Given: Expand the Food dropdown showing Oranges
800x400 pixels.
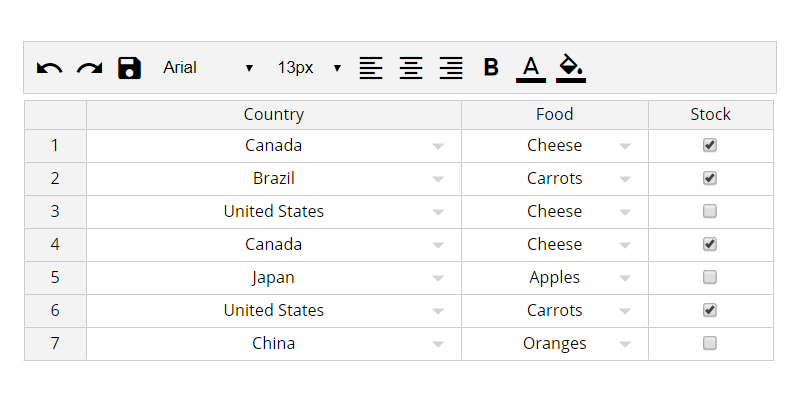Looking at the screenshot, I should [625, 344].
